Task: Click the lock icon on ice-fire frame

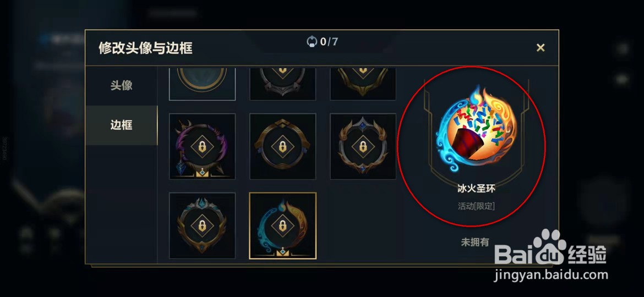Action: (282, 226)
